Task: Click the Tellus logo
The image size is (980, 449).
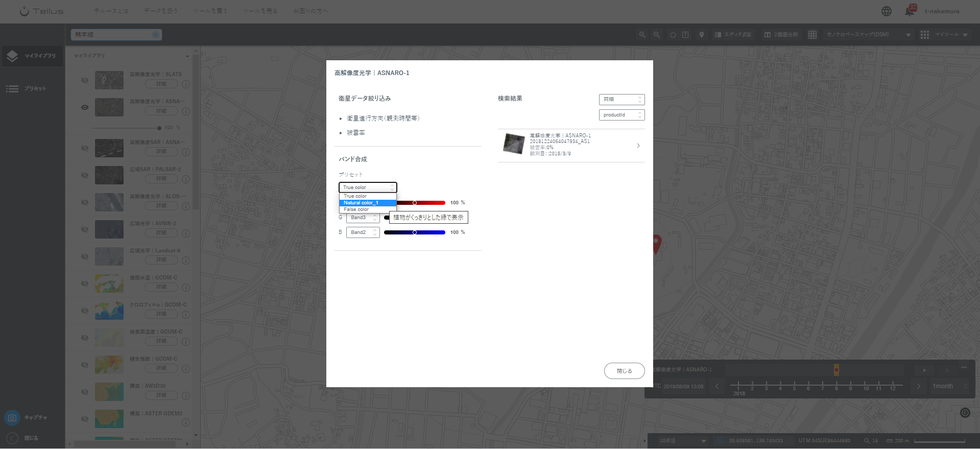Action: pos(42,11)
